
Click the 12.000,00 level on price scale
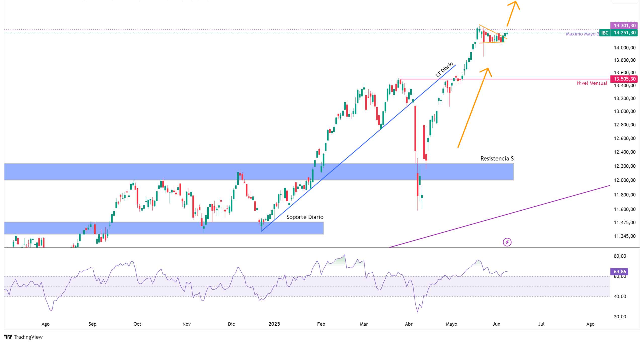(624, 180)
